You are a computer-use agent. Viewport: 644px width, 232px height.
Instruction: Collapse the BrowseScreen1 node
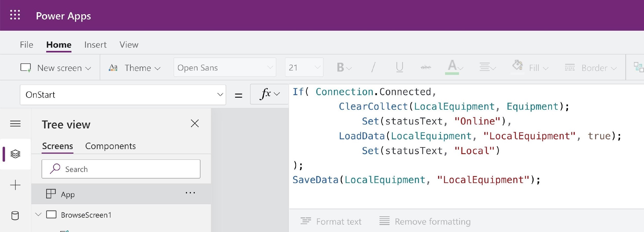38,214
